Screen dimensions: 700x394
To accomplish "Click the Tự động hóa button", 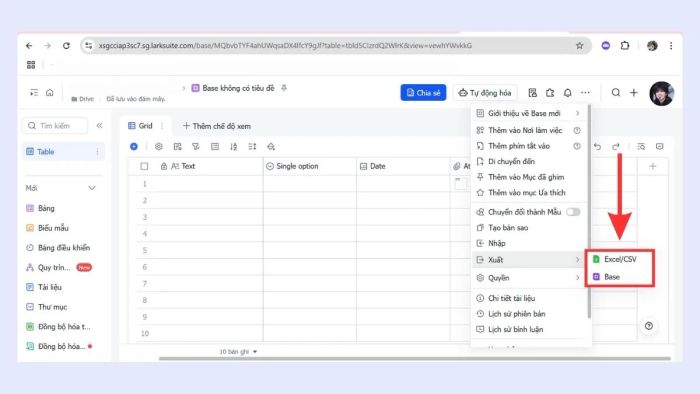I will click(x=485, y=93).
